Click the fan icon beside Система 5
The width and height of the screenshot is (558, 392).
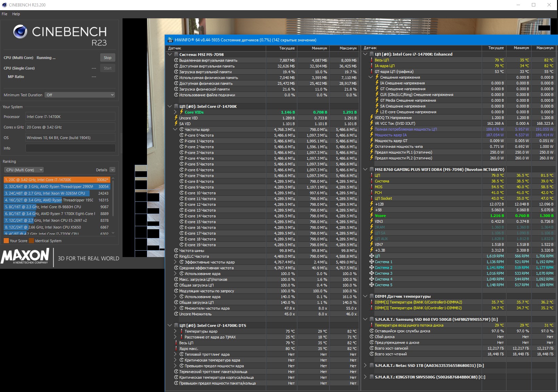pyautogui.click(x=372, y=285)
